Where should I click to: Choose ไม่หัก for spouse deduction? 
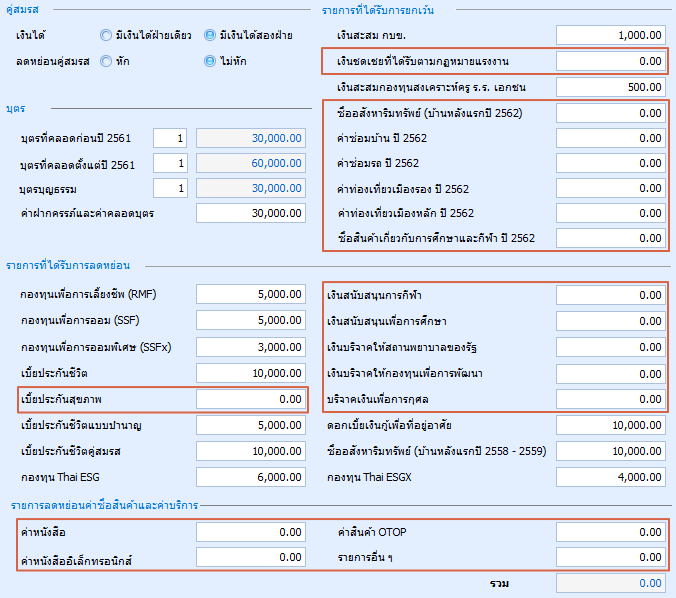pos(210,62)
